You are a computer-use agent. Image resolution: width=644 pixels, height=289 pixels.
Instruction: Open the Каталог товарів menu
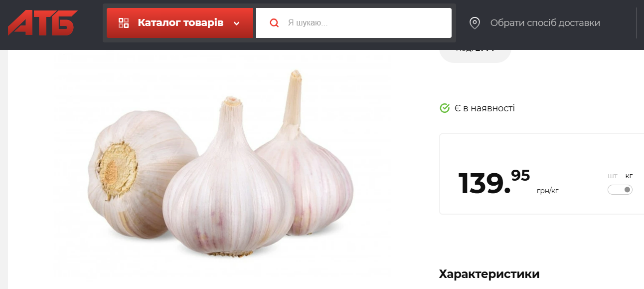coord(180,23)
